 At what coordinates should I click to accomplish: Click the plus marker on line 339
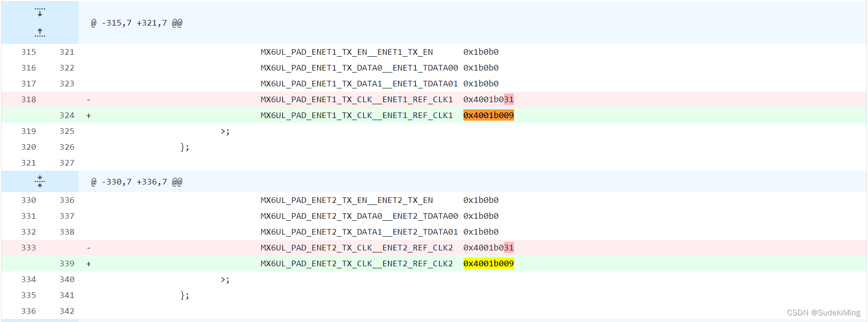(88, 264)
